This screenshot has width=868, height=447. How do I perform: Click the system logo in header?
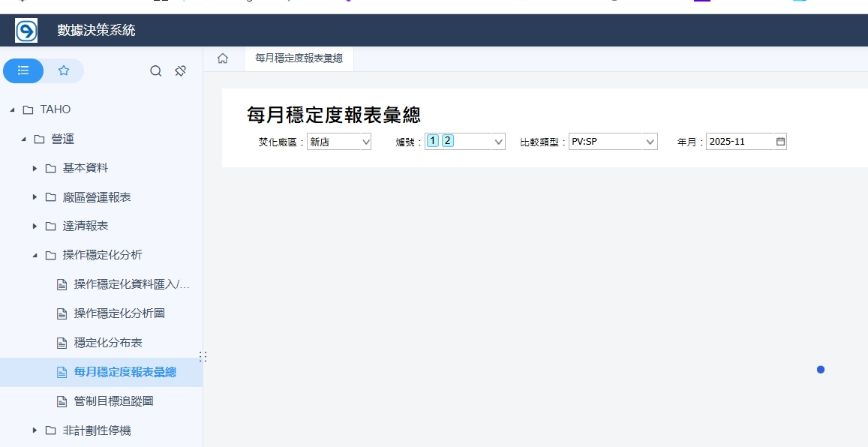(26, 31)
